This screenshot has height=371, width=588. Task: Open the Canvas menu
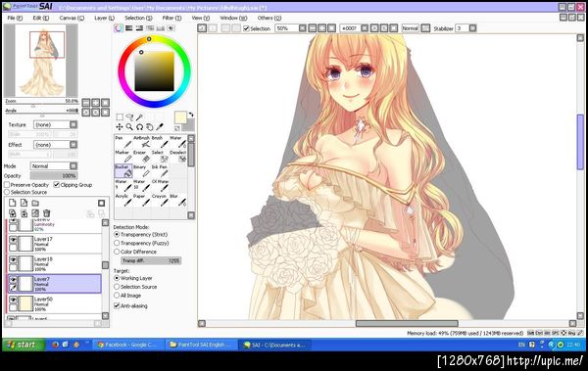coord(72,18)
